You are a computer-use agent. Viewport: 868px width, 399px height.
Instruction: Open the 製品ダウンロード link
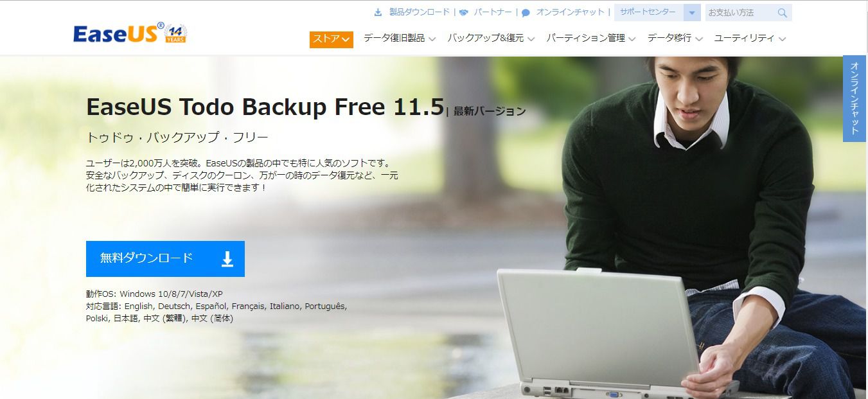420,12
